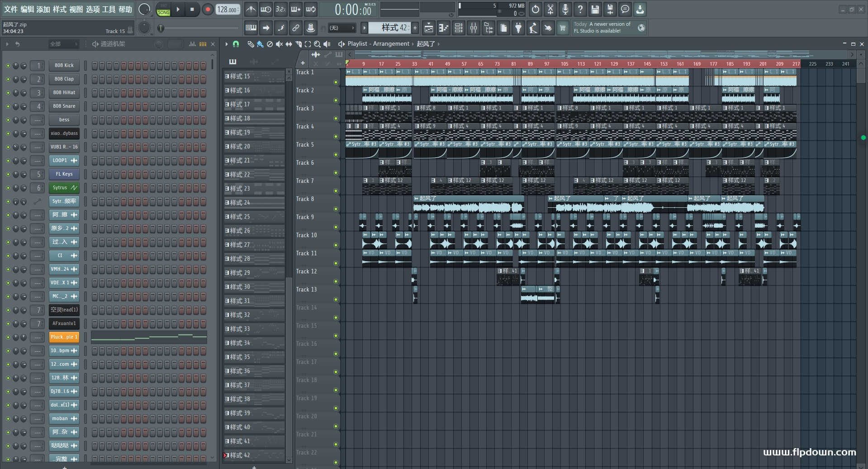Mute Track 12 in the playlist
Viewport: 868px width, 469px height.
[x=336, y=281]
